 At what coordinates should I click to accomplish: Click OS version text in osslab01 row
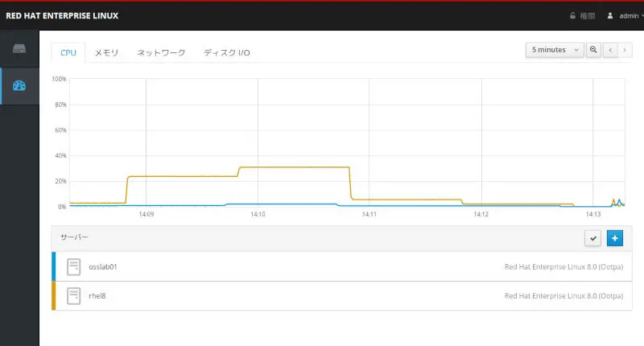pos(563,267)
